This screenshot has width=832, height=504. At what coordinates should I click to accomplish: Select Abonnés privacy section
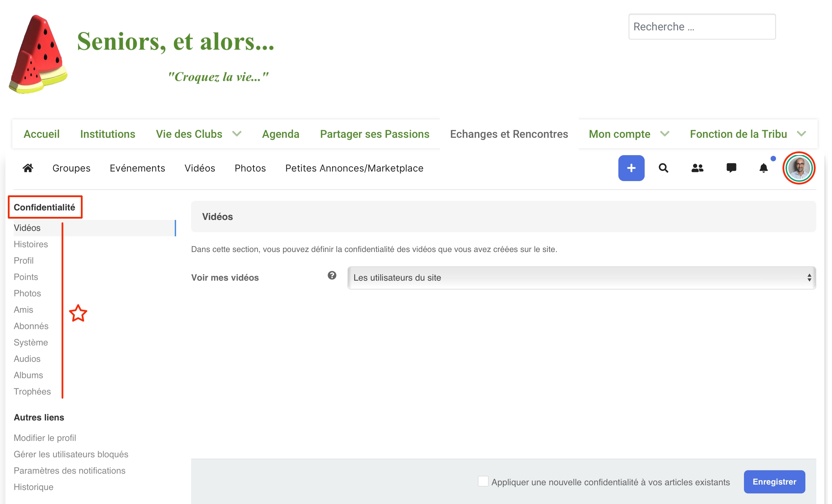pos(31,326)
